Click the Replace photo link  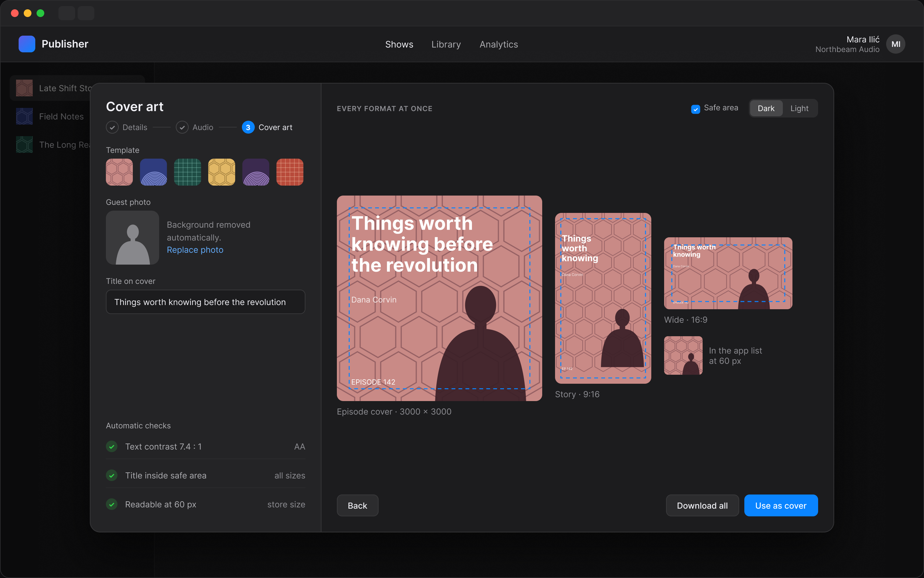click(x=195, y=250)
